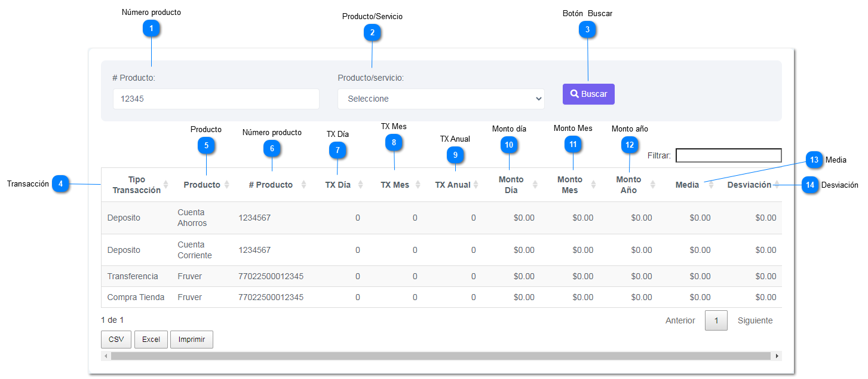Select the Cuenta Corriente product cell
Image resolution: width=868 pixels, height=379 pixels.
pyautogui.click(x=201, y=250)
